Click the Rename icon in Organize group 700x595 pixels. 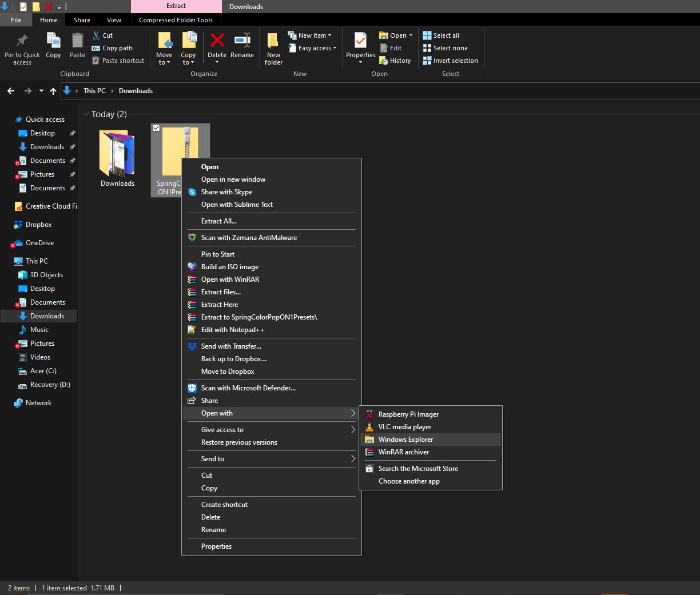(242, 41)
